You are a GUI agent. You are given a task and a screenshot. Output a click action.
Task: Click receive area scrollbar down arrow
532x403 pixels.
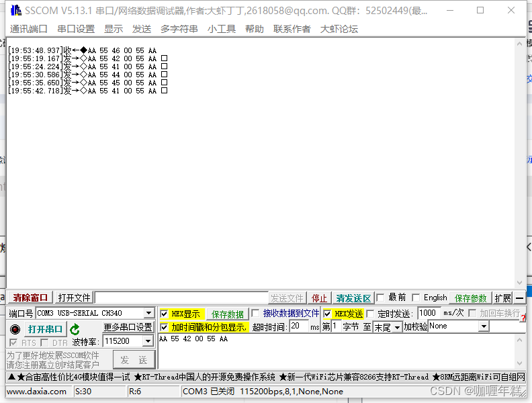pos(519,283)
